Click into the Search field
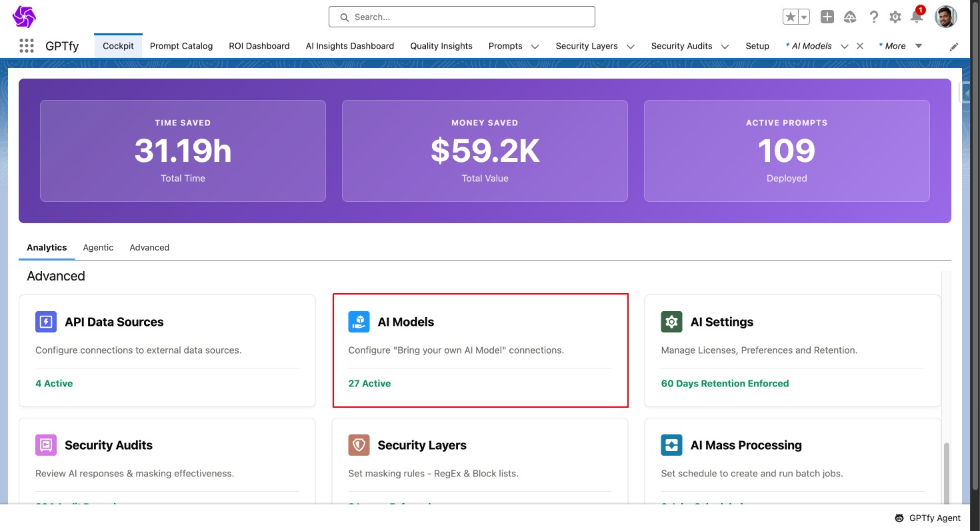This screenshot has height=531, width=980. pos(461,17)
